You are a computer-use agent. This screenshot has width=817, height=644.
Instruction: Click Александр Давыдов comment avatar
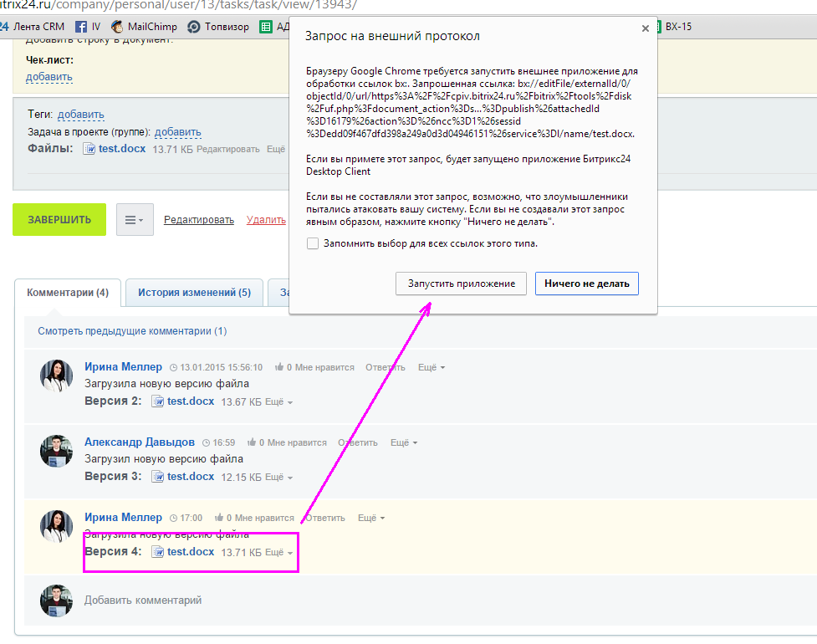pyautogui.click(x=56, y=451)
